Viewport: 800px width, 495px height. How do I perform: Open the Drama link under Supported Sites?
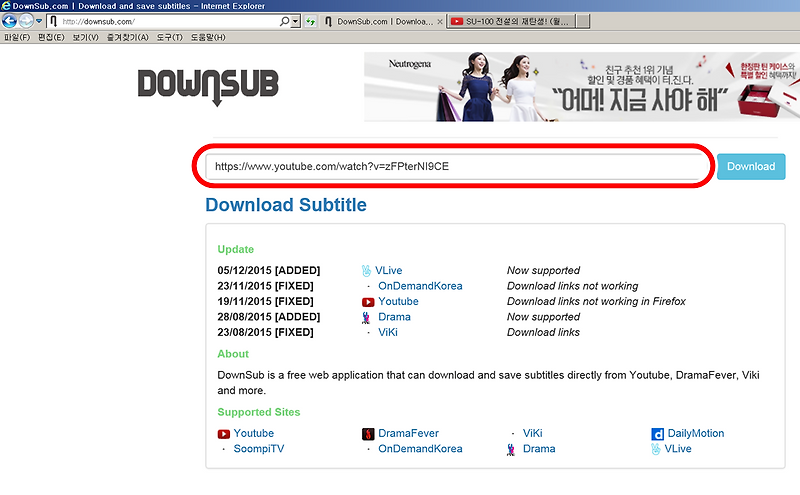tap(539, 449)
